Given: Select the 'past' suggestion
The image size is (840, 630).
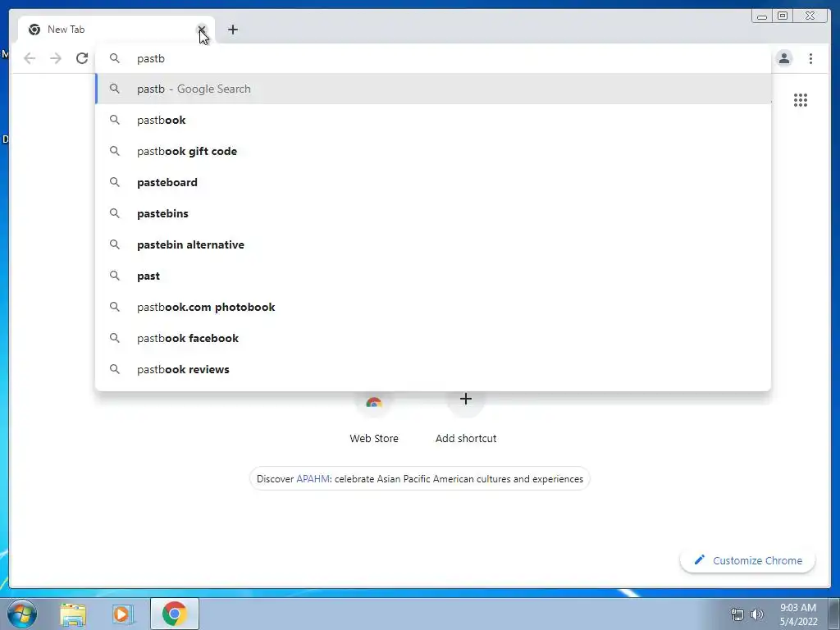Looking at the screenshot, I should pyautogui.click(x=433, y=276).
